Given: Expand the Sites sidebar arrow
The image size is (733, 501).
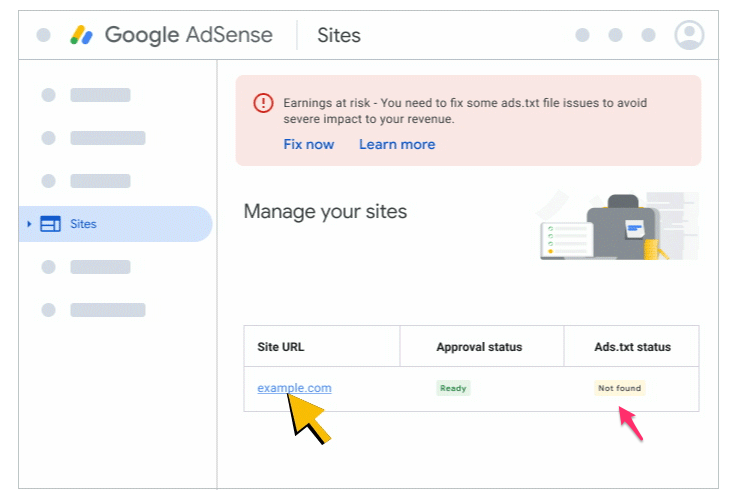Looking at the screenshot, I should pos(29,224).
